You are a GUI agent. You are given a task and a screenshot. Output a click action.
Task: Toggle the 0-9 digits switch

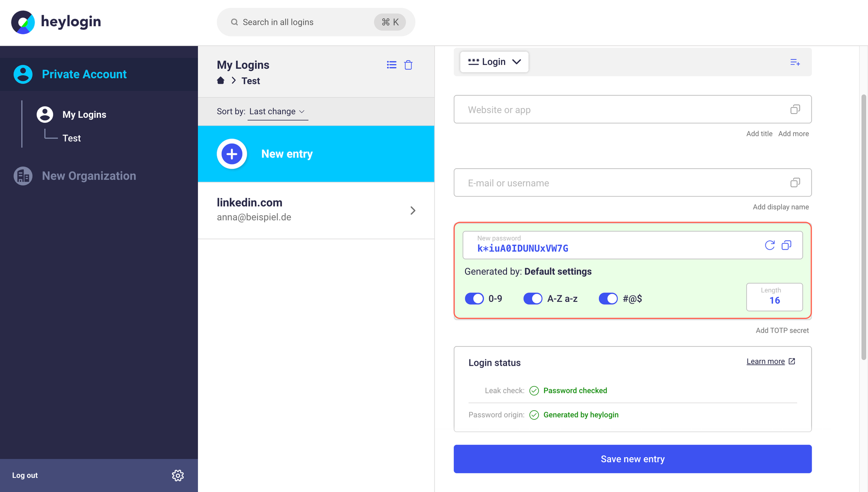pyautogui.click(x=474, y=298)
